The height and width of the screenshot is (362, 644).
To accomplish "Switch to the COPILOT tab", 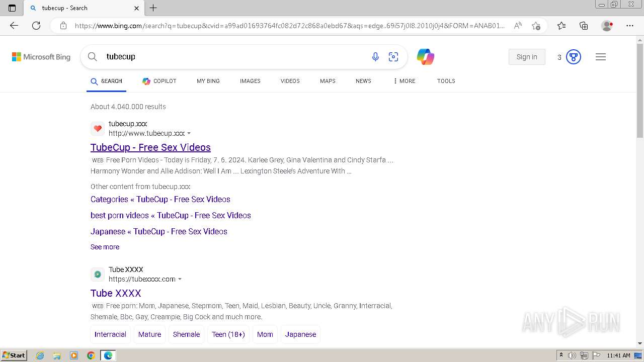I will coord(159,81).
